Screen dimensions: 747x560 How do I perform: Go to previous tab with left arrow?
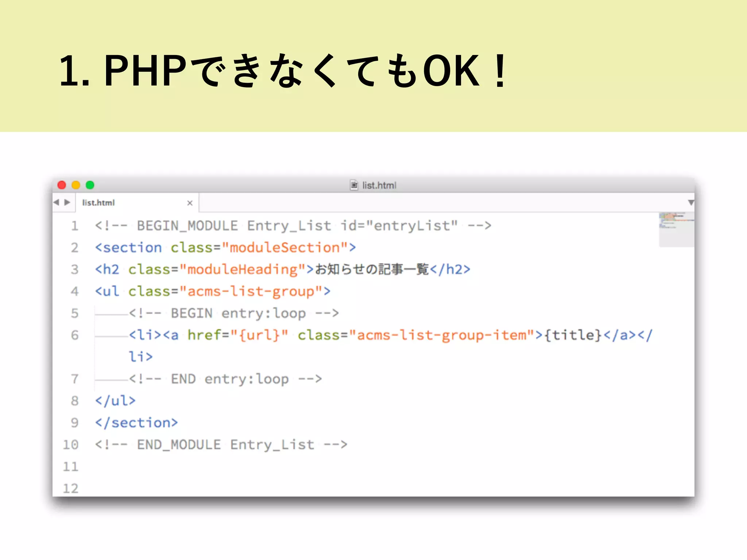56,202
